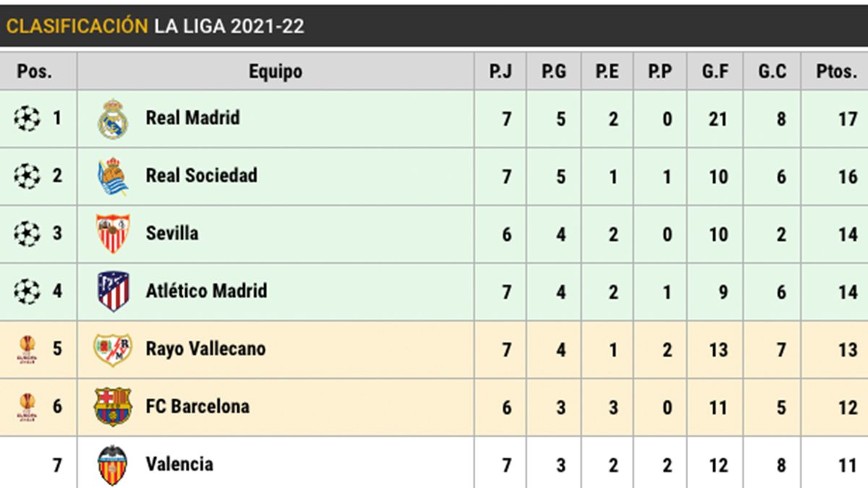The image size is (868, 488).
Task: Click the Atlético Madrid club crest
Action: click(113, 291)
